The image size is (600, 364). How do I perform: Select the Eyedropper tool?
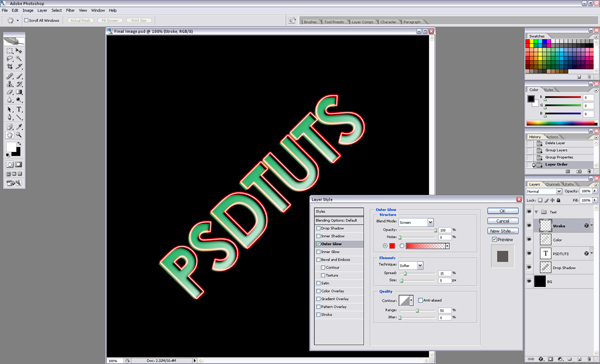coord(19,127)
